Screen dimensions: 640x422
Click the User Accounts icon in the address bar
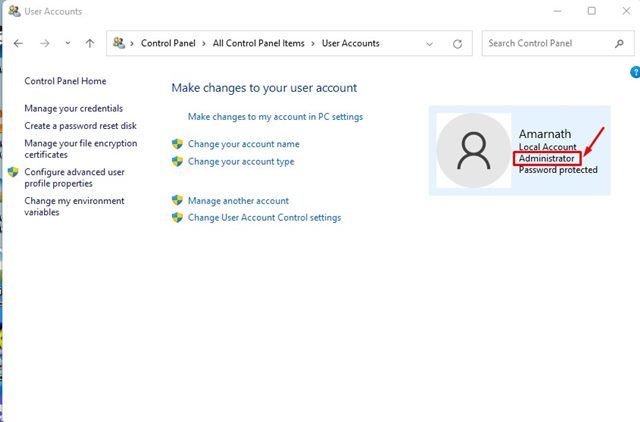click(x=119, y=43)
